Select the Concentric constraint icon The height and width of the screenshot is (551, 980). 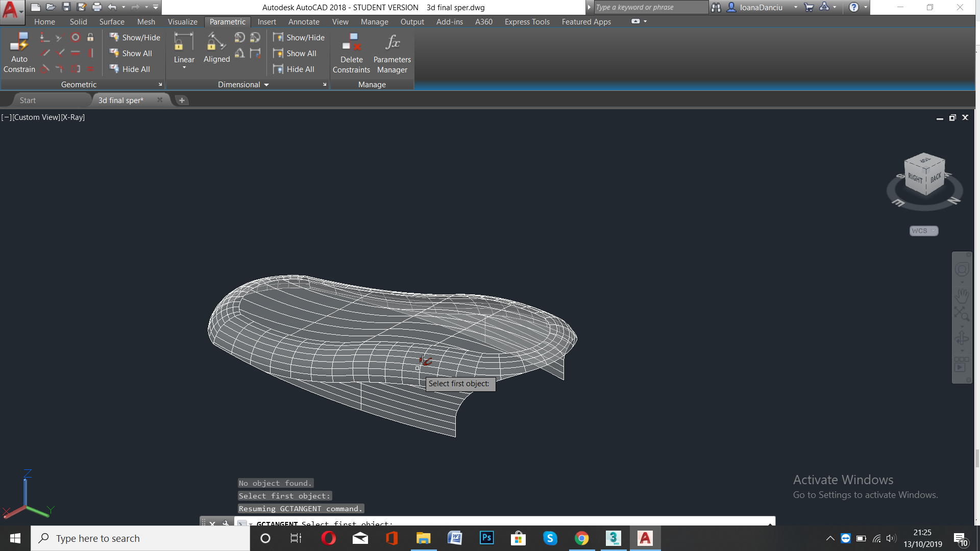coord(76,37)
